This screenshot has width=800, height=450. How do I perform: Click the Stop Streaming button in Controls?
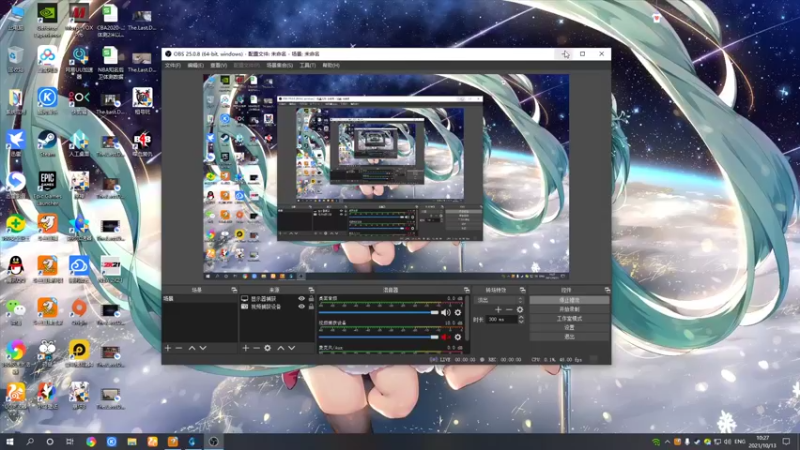pos(569,300)
